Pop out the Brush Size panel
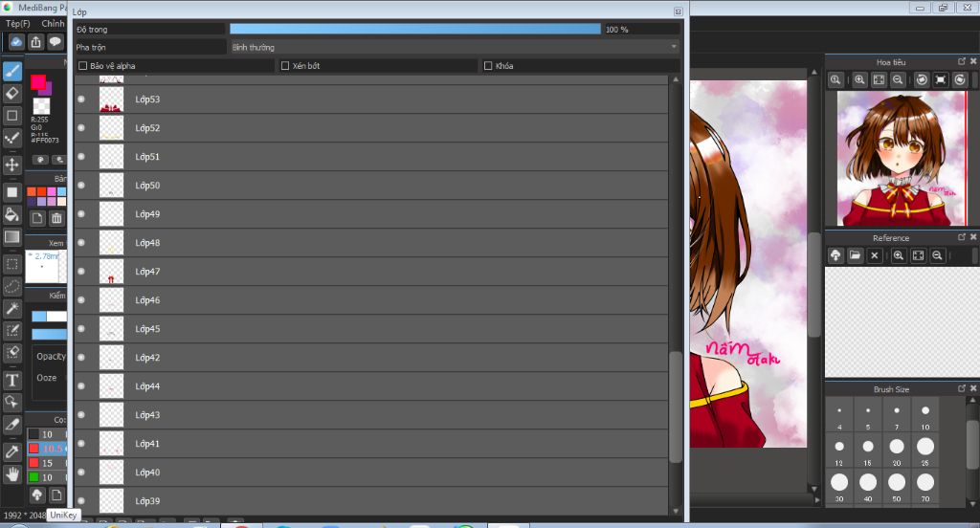The width and height of the screenshot is (980, 528). pos(962,388)
